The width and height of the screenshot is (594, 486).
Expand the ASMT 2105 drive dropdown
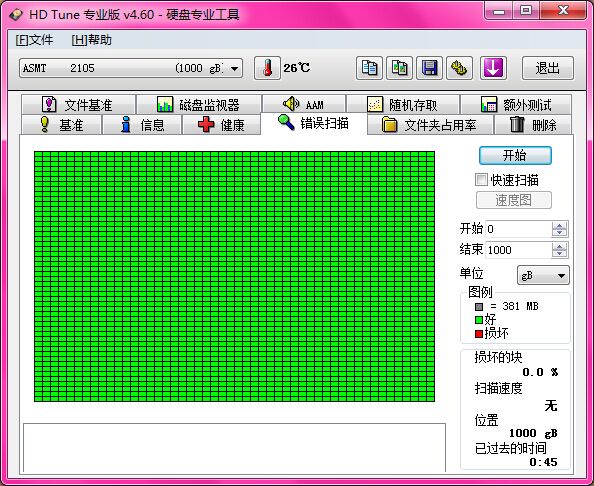234,69
